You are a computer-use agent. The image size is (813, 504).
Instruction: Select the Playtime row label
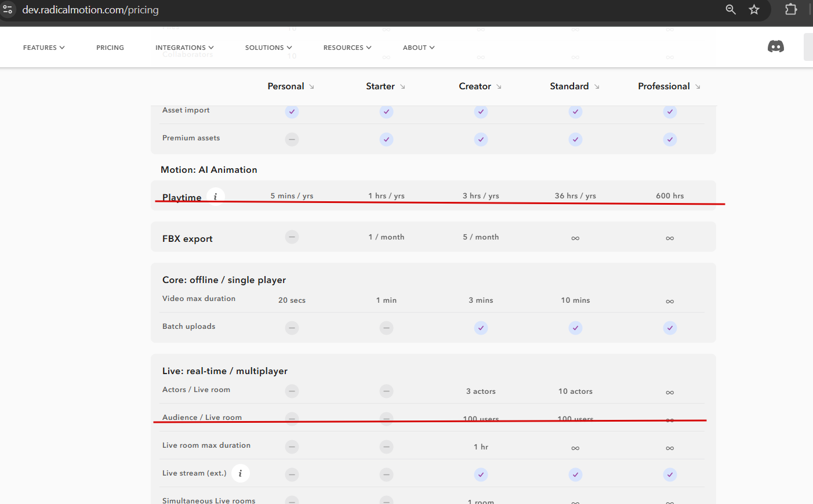tap(182, 198)
